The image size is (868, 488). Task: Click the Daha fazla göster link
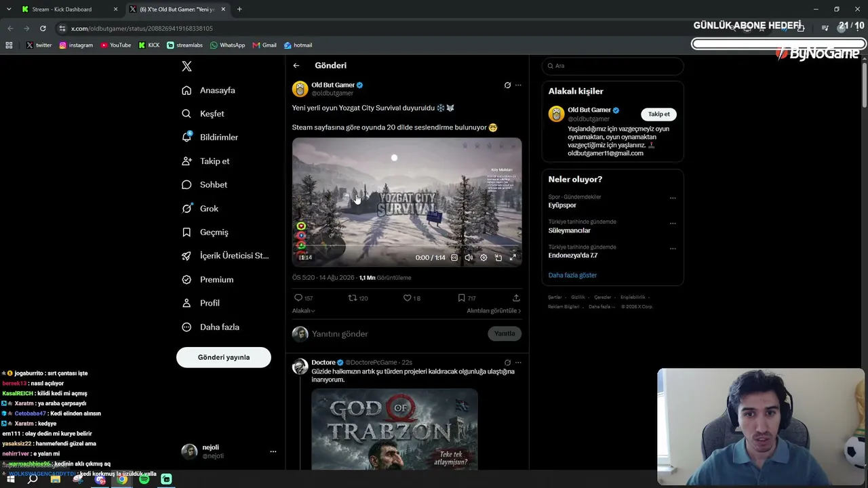(x=572, y=275)
